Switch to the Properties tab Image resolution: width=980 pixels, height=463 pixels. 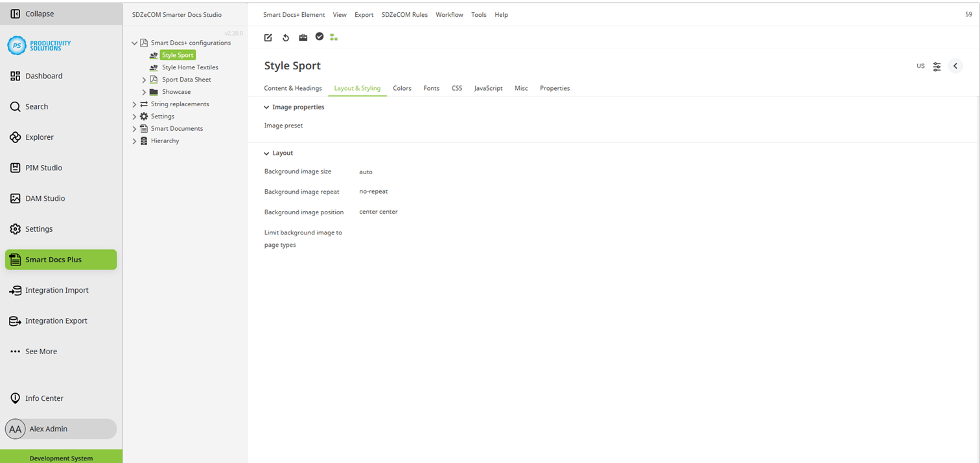555,88
